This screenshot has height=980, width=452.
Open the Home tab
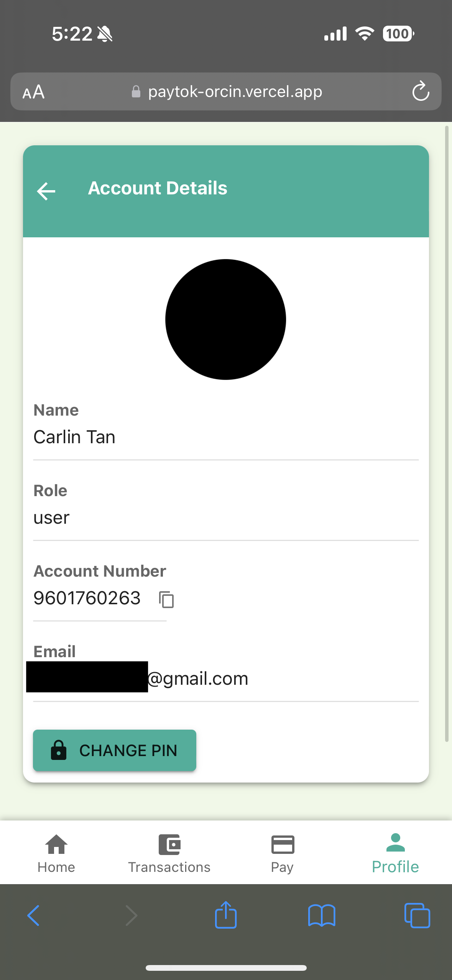pos(56,853)
